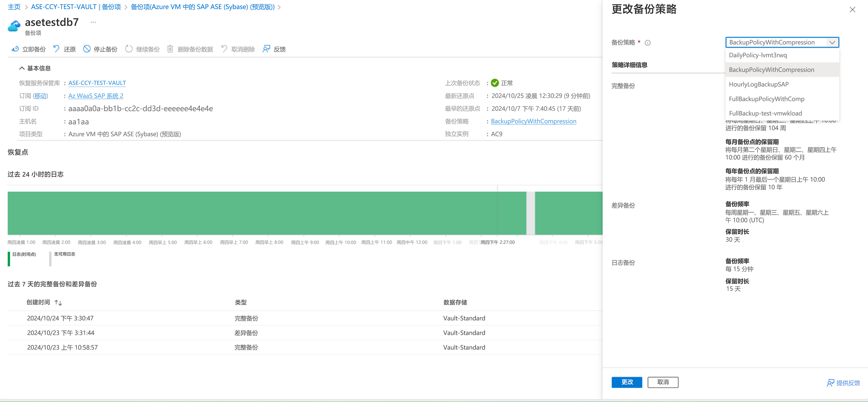Pick FullBackupPolicyWithComp from the list
The image size is (868, 402).
pyautogui.click(x=766, y=99)
